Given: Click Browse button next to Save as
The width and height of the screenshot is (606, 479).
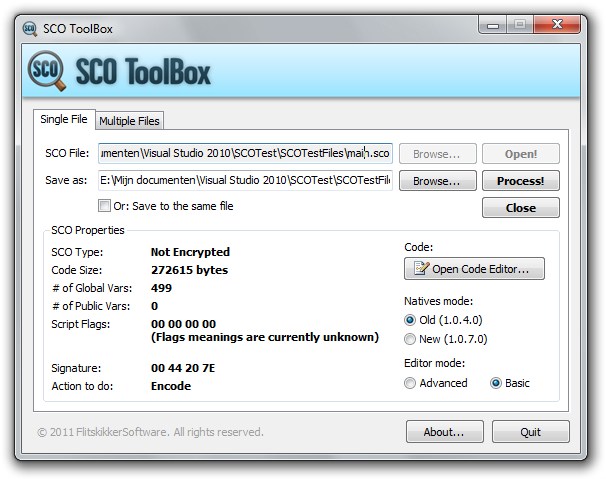Looking at the screenshot, I should pos(437,181).
